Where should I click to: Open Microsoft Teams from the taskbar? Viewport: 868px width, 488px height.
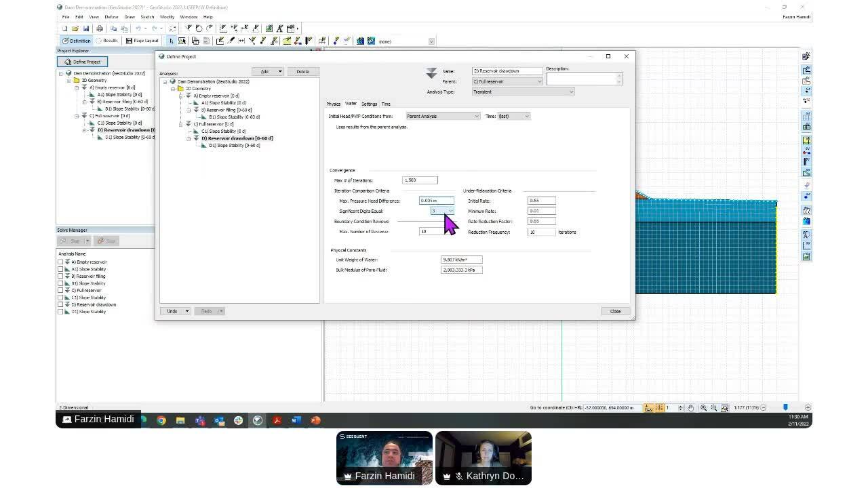pyautogui.click(x=200, y=420)
